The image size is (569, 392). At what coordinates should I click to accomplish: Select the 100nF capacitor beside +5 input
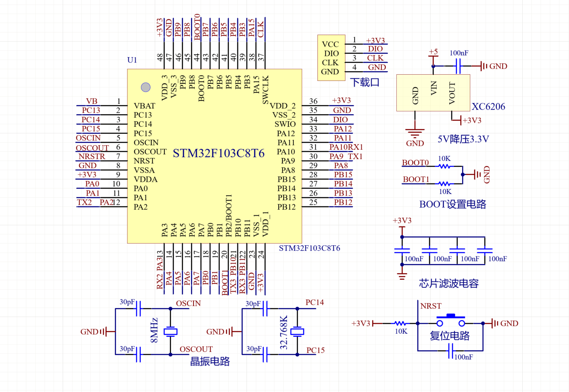click(x=458, y=66)
